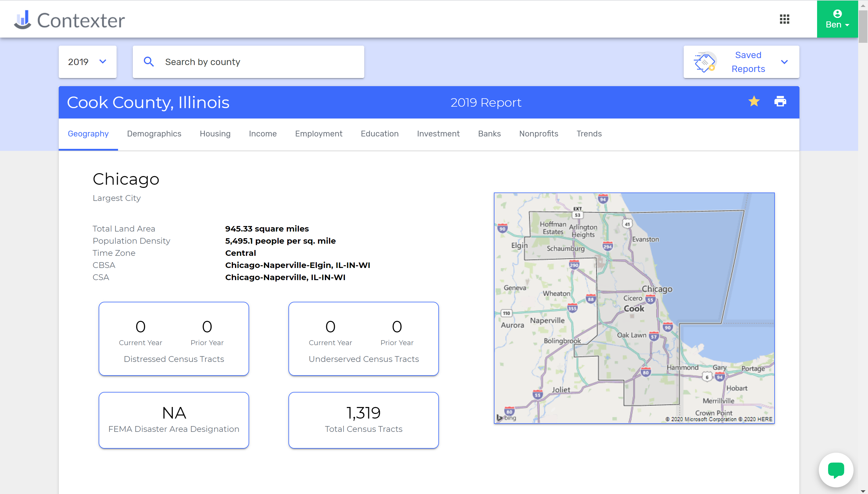The width and height of the screenshot is (868, 494).
Task: Click the search magnifier icon
Action: (x=148, y=62)
